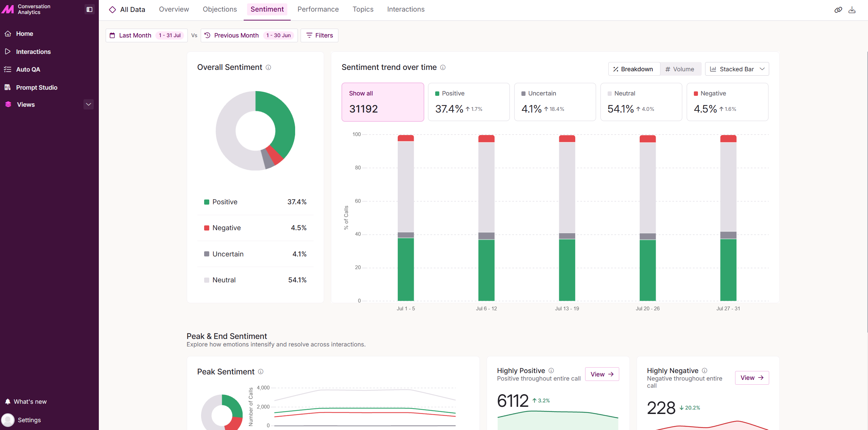
Task: Switch to the Performance tab
Action: pyautogui.click(x=318, y=9)
